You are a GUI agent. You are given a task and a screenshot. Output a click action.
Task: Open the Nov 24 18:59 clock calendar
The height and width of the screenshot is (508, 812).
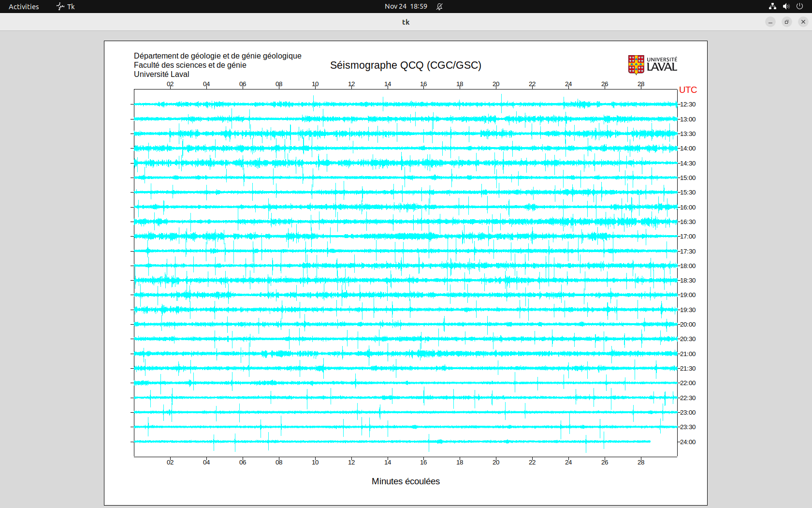click(x=406, y=6)
